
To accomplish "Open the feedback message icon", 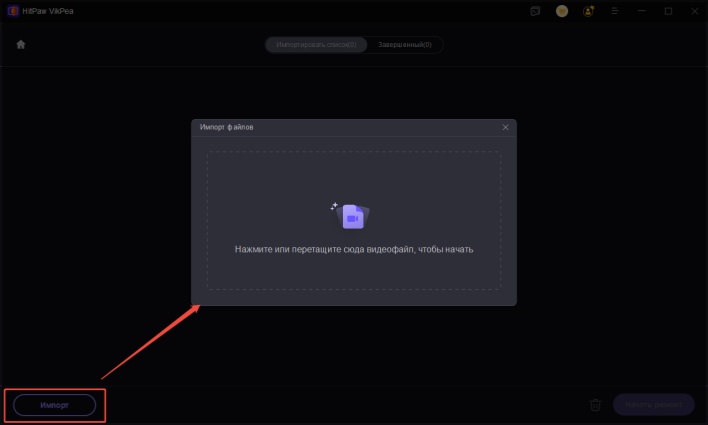I will click(x=535, y=11).
